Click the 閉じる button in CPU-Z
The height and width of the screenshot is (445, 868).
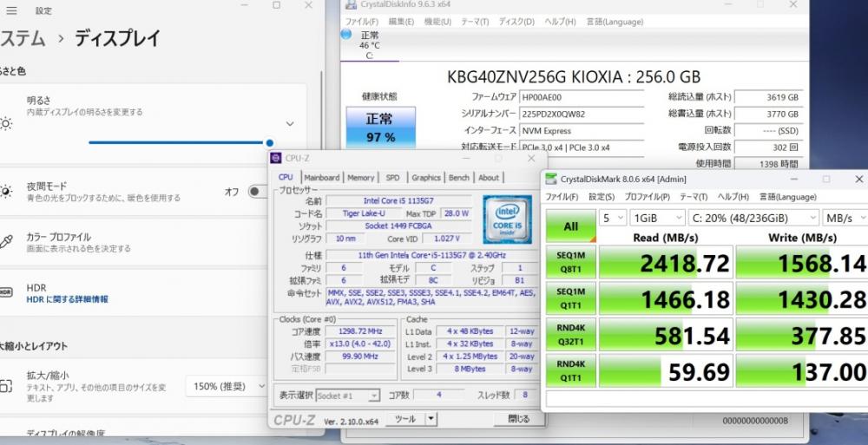click(519, 419)
